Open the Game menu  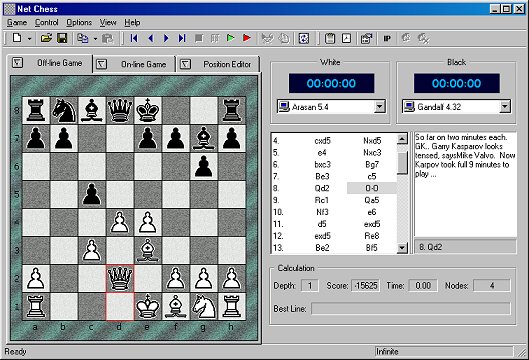[17, 23]
